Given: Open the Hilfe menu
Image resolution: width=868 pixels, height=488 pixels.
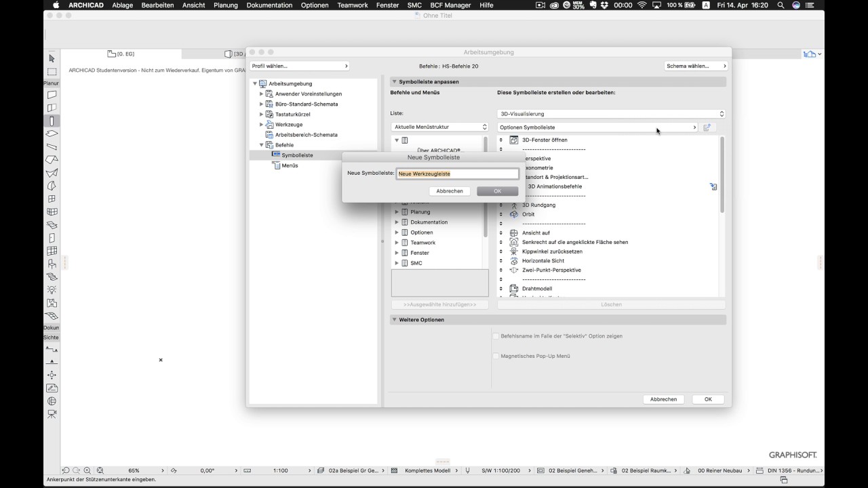Looking at the screenshot, I should (x=486, y=5).
